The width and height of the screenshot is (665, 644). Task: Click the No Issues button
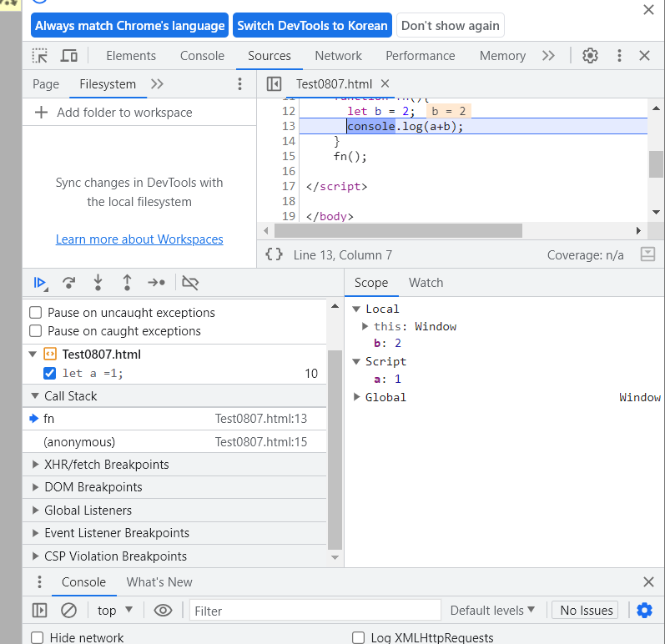(586, 610)
